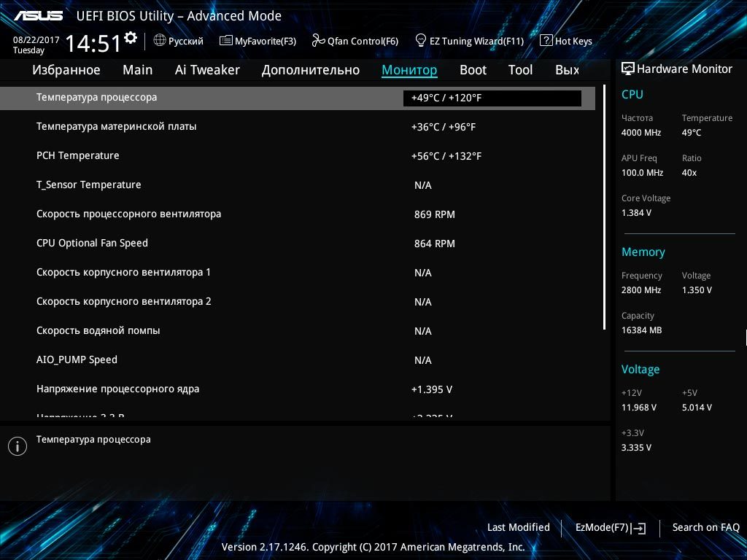
Task: Select the Монитор tab
Action: coord(409,70)
